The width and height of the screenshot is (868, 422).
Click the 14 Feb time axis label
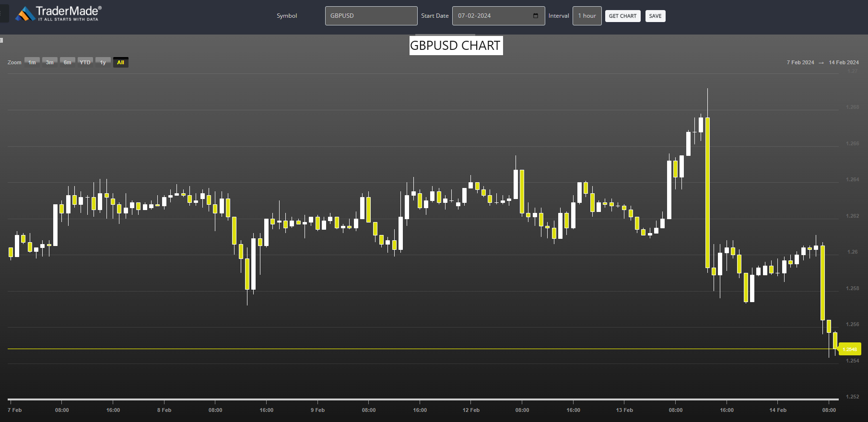[x=778, y=410]
